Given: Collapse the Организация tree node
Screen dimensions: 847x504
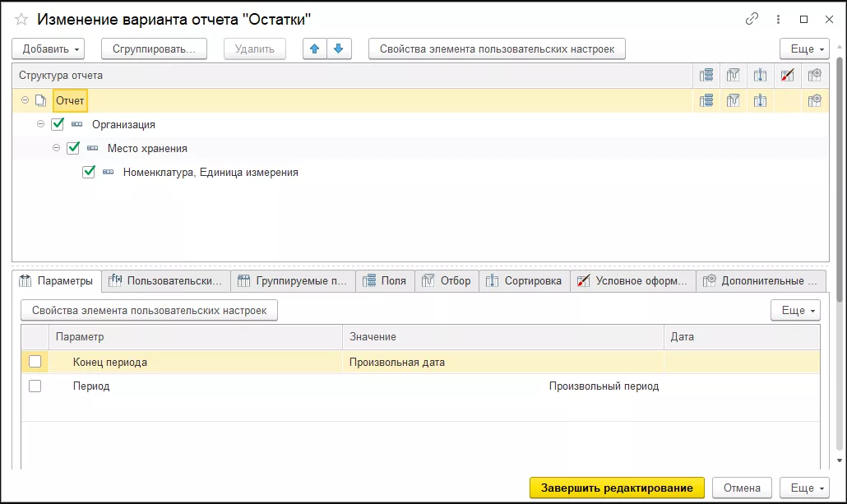Looking at the screenshot, I should [41, 125].
